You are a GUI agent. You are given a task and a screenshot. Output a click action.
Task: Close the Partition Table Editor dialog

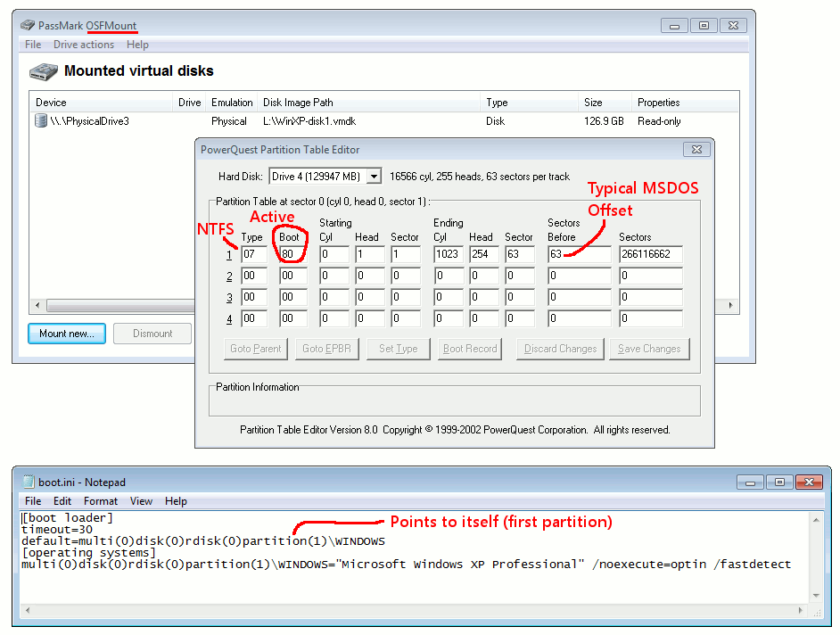pos(696,150)
